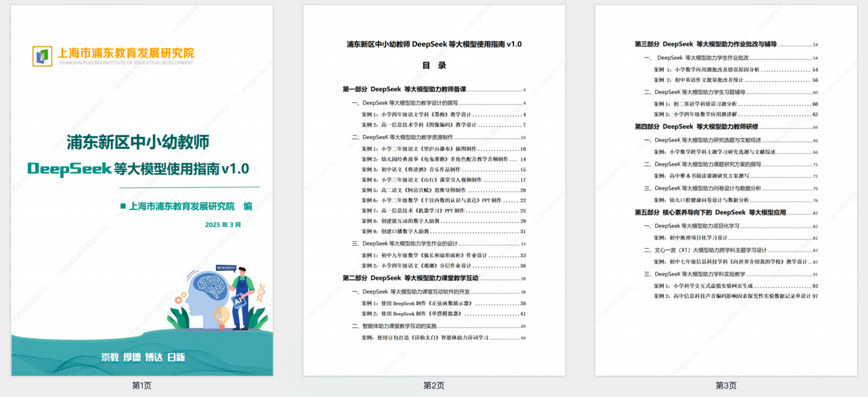Open the 《千以内数的认识与表达》PPT 制作 entry
868x397 pixels.
443,201
